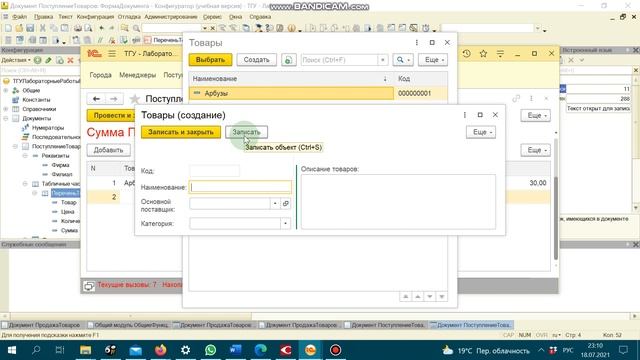Open the Действия dropdown in Конфигурация panel
The image size is (640, 360).
coord(16,60)
